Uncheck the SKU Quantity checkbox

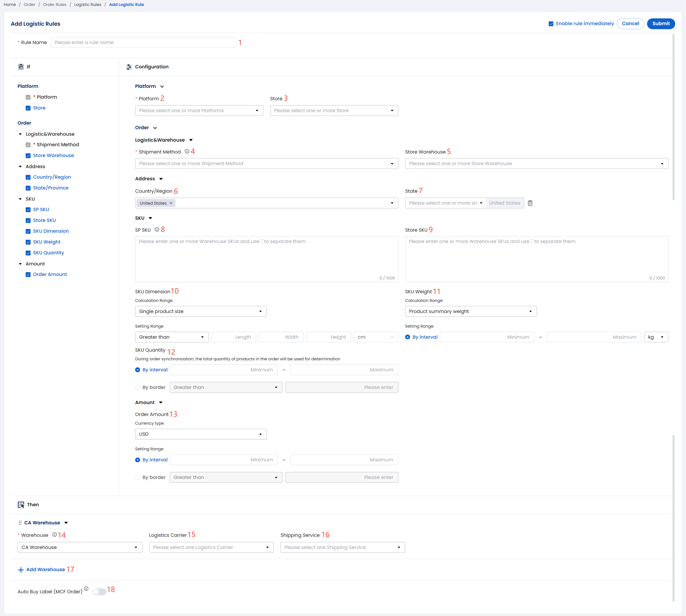pyautogui.click(x=28, y=253)
